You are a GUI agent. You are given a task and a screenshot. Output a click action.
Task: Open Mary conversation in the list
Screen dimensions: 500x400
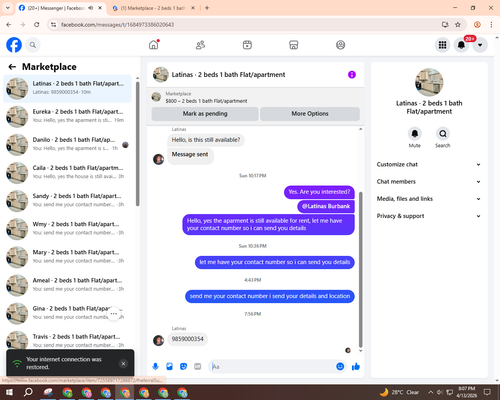(x=67, y=257)
